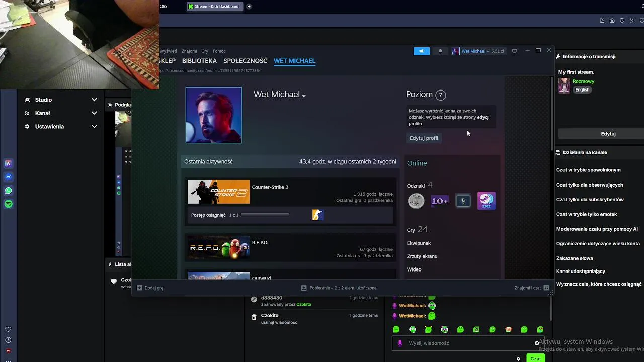The height and width of the screenshot is (362, 644).
Task: Toggle AI chat moderation option
Action: [x=597, y=229]
